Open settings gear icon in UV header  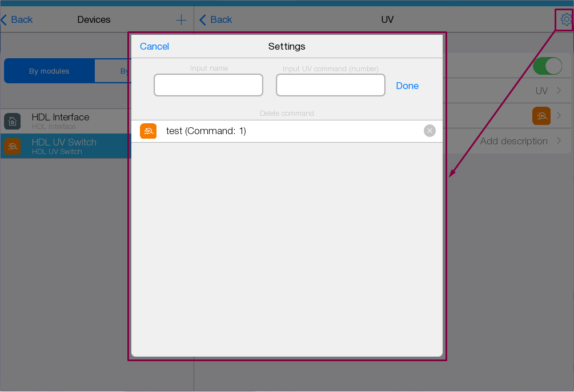[x=565, y=19]
